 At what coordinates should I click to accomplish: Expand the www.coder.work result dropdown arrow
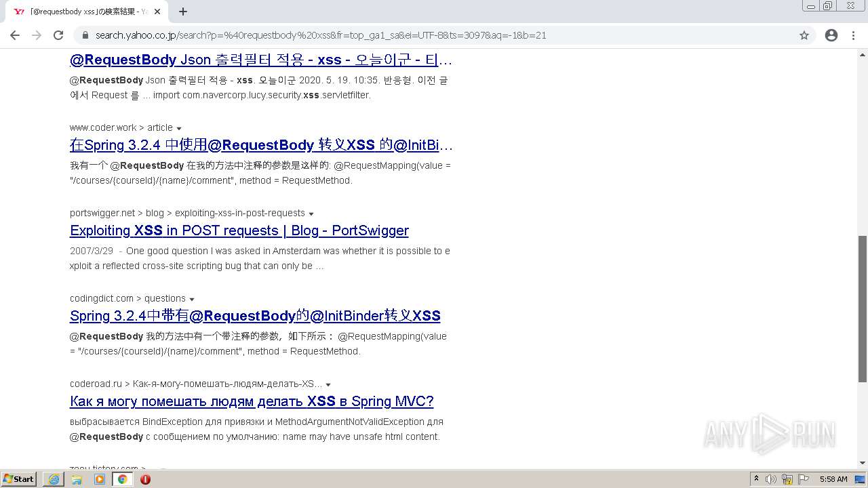pyautogui.click(x=179, y=128)
